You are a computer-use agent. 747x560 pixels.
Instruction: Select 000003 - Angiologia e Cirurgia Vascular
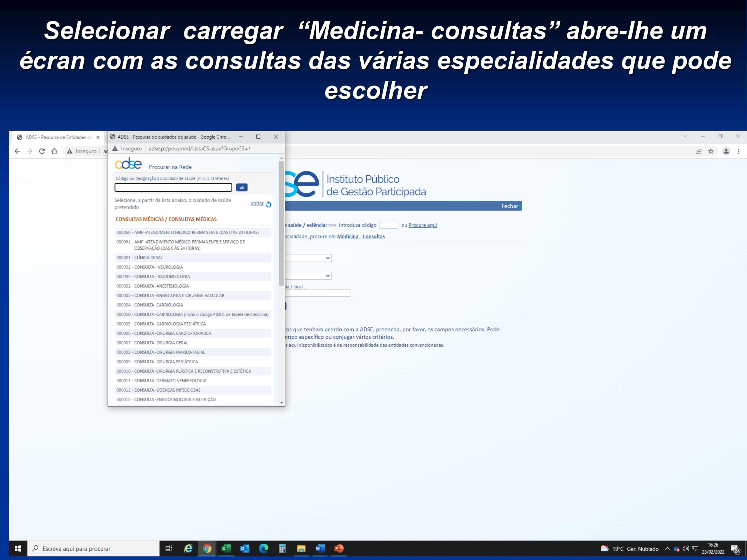click(x=193, y=295)
